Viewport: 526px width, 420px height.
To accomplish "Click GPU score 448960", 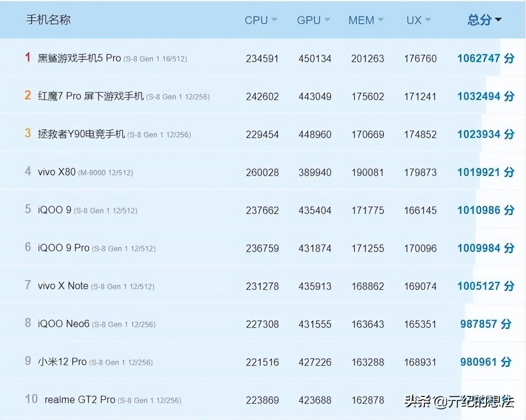I will 315,134.
